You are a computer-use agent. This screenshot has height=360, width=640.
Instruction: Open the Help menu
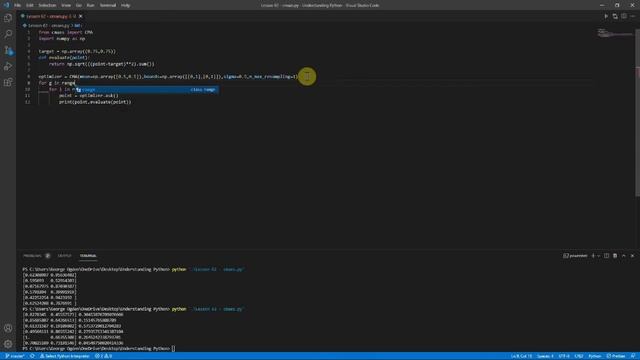[126, 5]
